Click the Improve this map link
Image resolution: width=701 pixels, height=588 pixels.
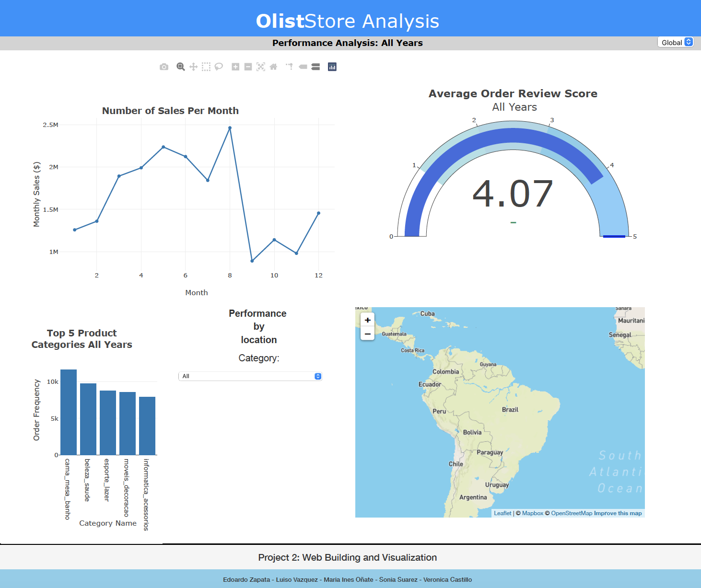pos(618,513)
